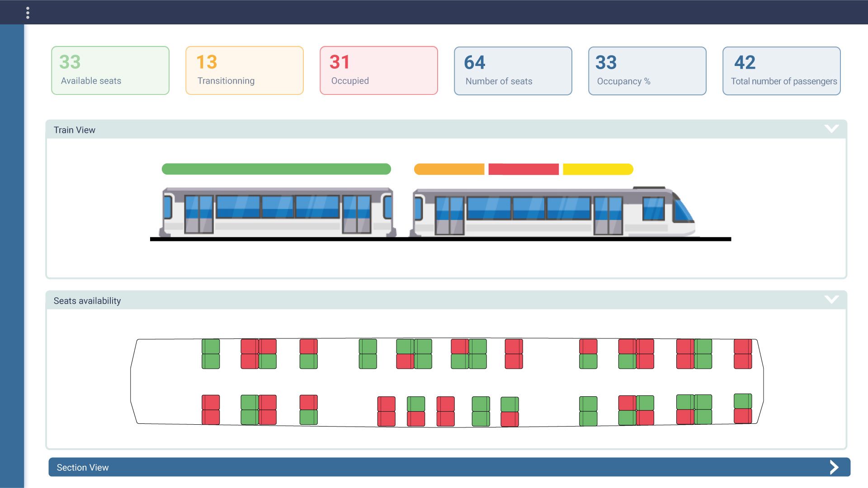The height and width of the screenshot is (488, 868).
Task: Click the green occupancy bar above rear car
Action: point(276,169)
